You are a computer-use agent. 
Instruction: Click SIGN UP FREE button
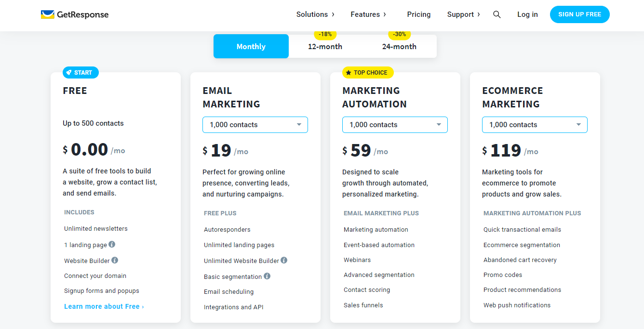coord(579,14)
